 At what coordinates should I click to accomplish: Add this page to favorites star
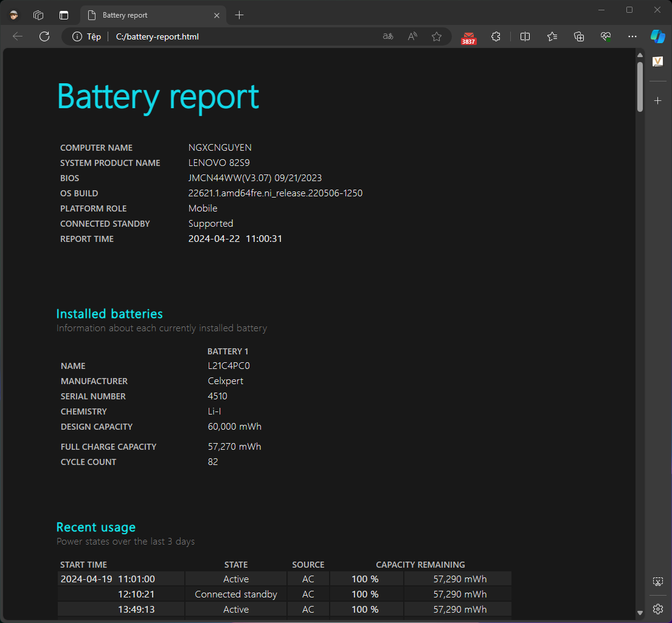tap(437, 36)
